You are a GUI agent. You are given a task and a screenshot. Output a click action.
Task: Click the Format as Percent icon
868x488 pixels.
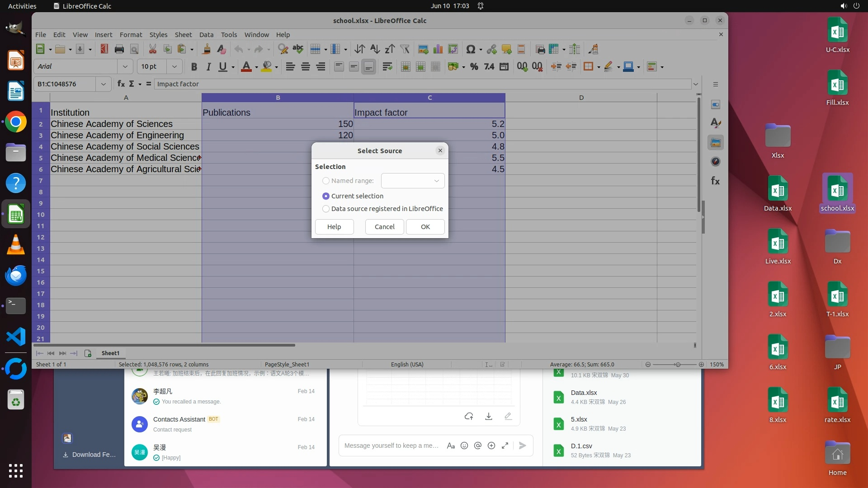474,67
